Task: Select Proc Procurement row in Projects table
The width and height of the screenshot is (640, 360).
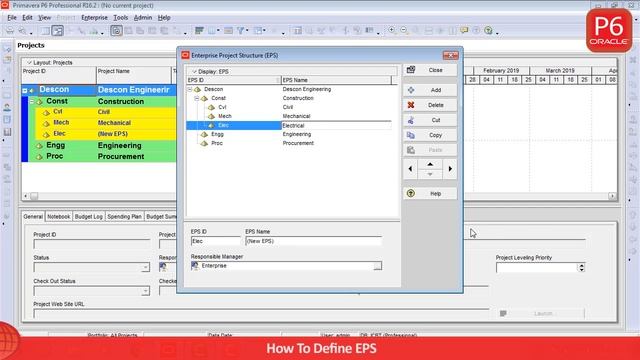Action: (99, 156)
